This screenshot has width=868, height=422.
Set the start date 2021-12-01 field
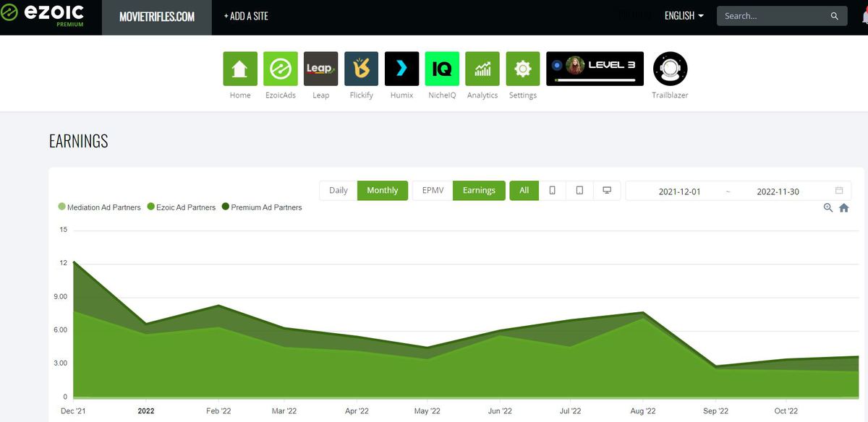[680, 191]
